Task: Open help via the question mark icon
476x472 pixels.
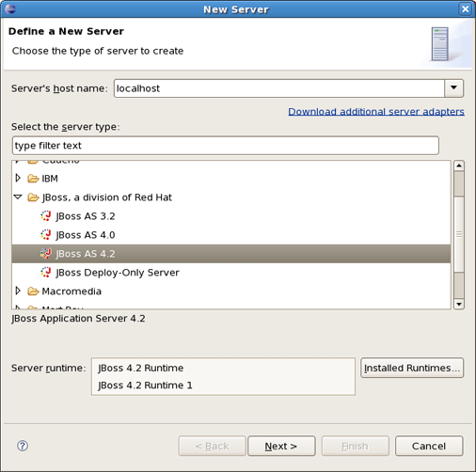Action: pyautogui.click(x=23, y=446)
